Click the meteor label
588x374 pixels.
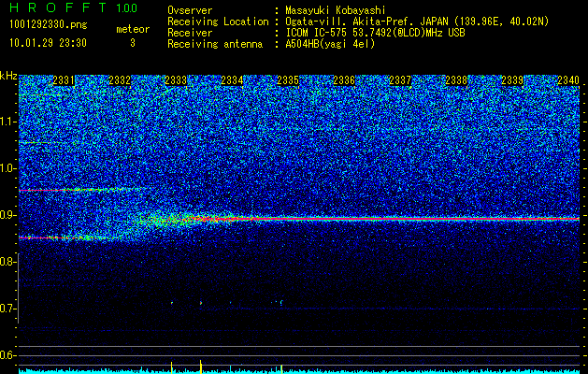[133, 29]
